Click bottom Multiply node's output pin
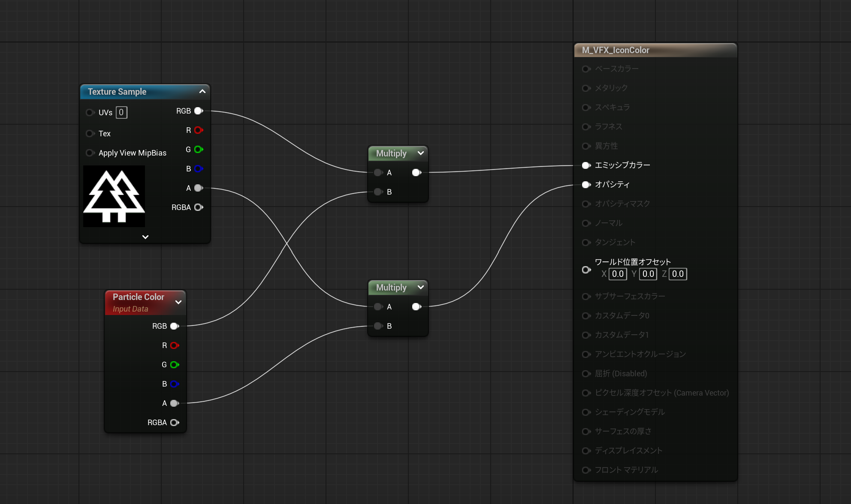The image size is (851, 504). click(416, 307)
